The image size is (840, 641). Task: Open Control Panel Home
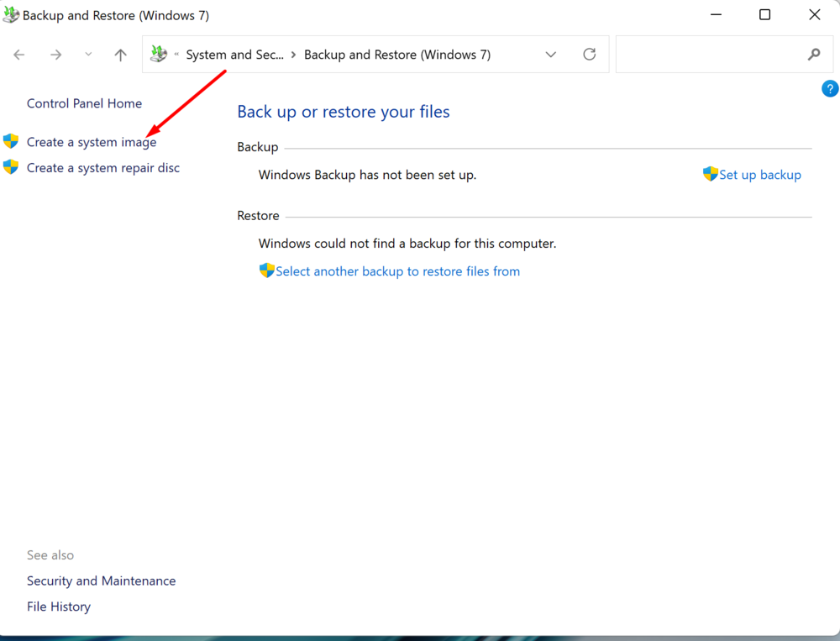(x=84, y=103)
